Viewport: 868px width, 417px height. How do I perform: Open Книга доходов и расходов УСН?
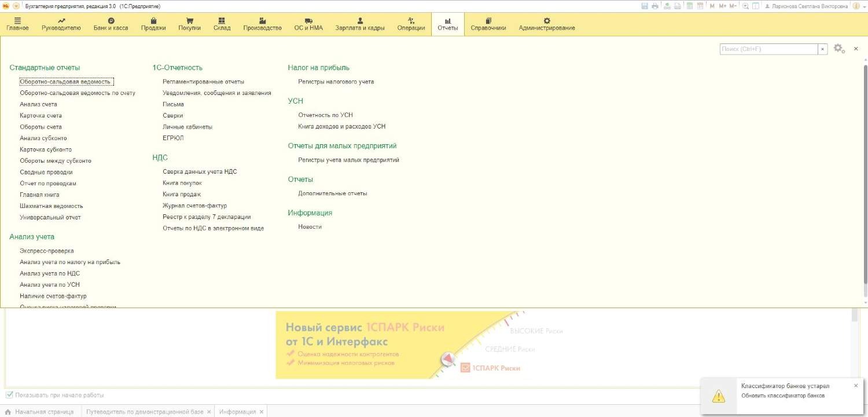[x=341, y=126]
